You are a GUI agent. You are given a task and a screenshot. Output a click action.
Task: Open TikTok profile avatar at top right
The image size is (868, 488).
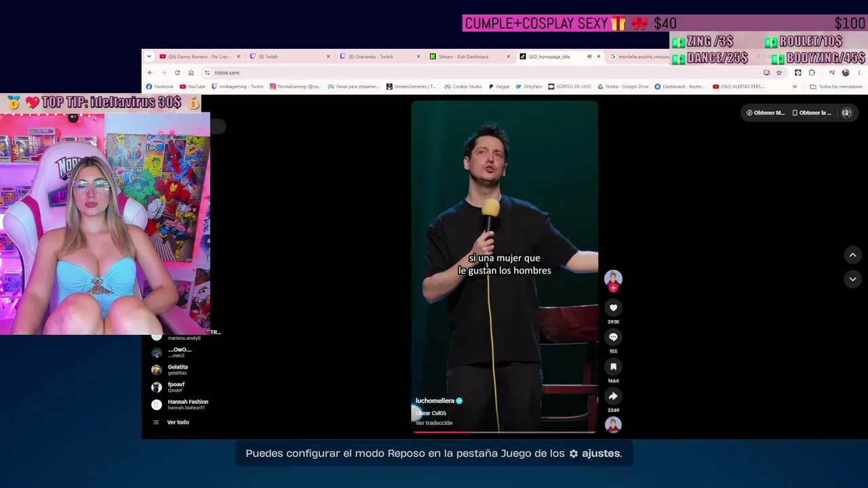[846, 113]
